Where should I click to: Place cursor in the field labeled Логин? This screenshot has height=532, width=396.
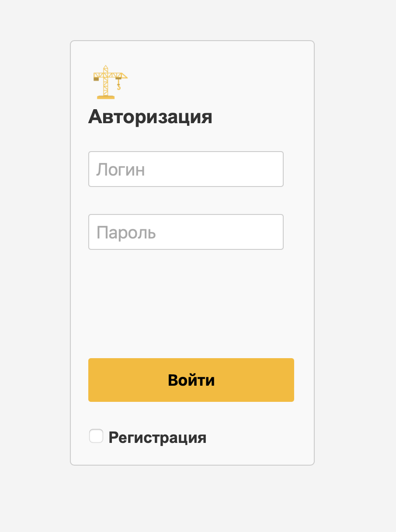point(186,169)
